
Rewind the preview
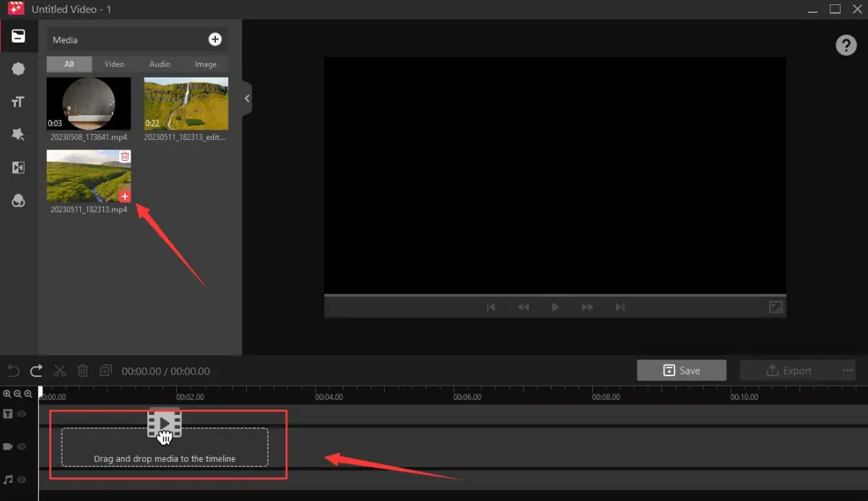click(524, 307)
